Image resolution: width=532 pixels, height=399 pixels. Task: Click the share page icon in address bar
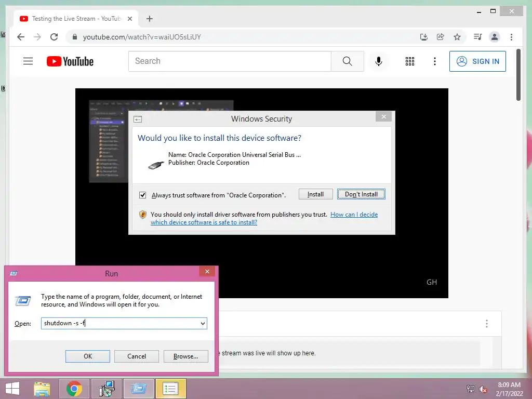tap(441, 37)
